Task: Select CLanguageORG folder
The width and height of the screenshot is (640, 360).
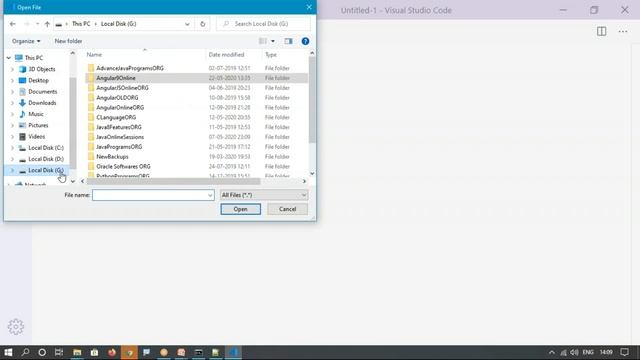Action: [116, 117]
